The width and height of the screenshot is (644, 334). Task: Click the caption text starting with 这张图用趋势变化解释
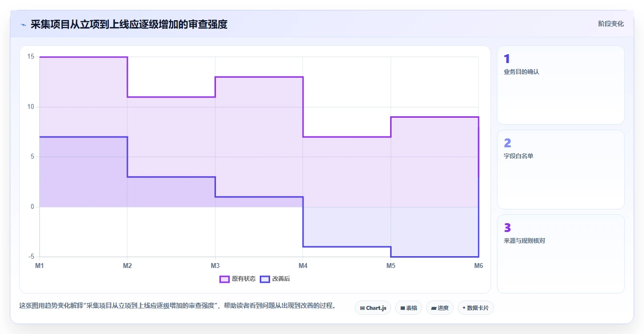[x=179, y=305]
